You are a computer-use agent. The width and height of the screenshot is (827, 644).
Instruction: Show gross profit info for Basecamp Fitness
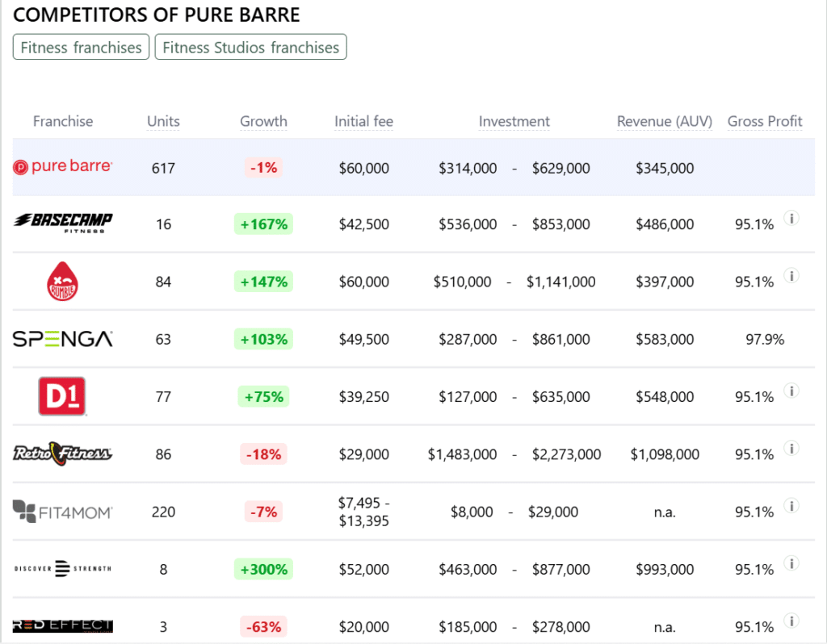pyautogui.click(x=791, y=218)
